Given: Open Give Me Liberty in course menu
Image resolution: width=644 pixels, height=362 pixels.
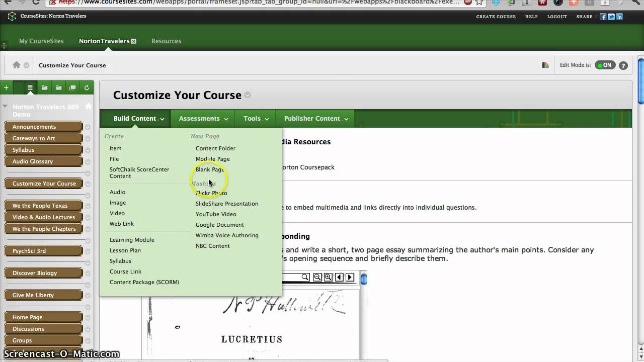Looking at the screenshot, I should (43, 295).
